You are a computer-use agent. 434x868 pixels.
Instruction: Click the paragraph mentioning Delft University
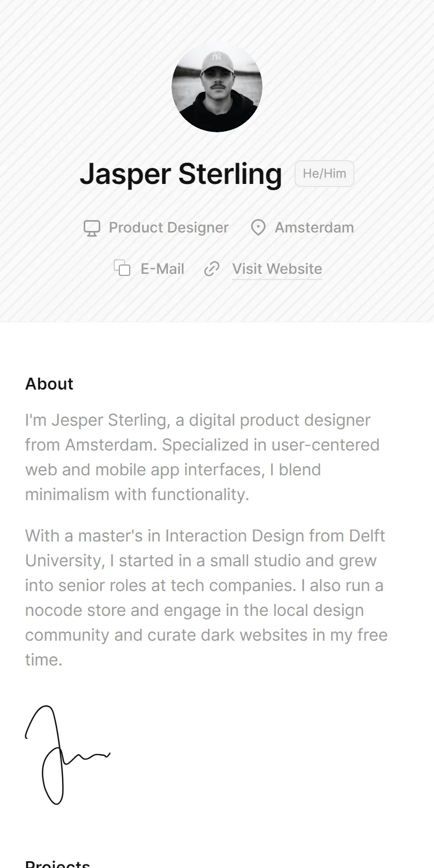click(207, 598)
